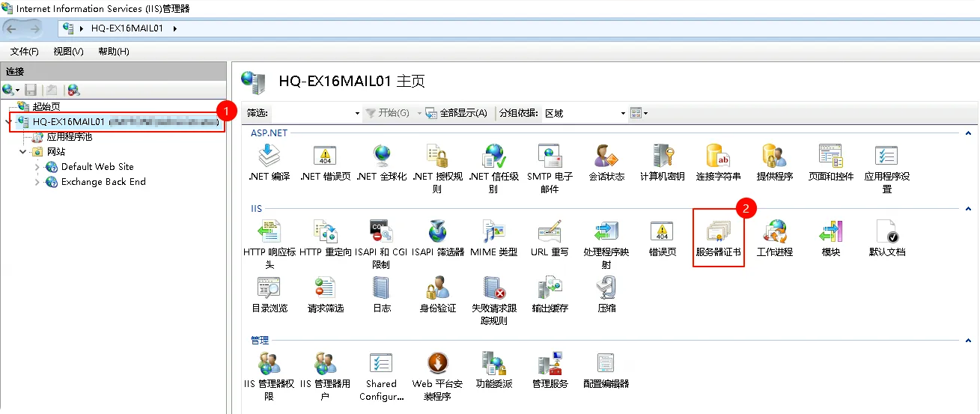Click the 全部显示(A) button
The image size is (980, 414).
coord(457,113)
